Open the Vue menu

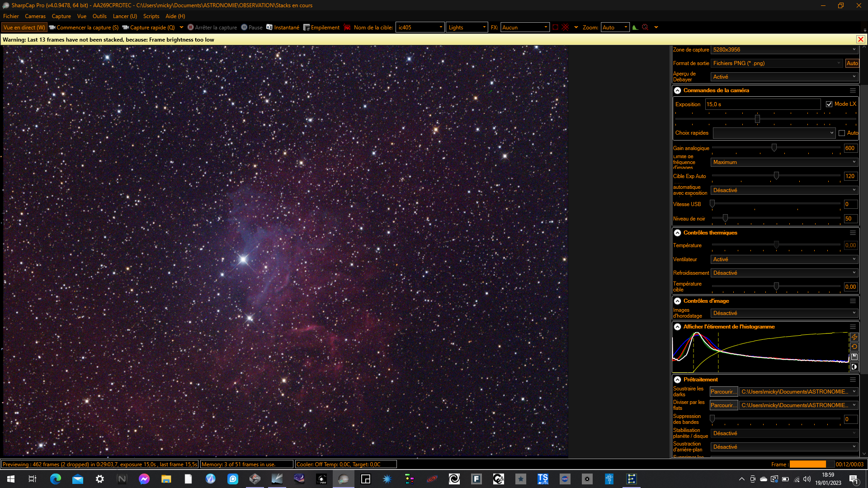[x=82, y=16]
